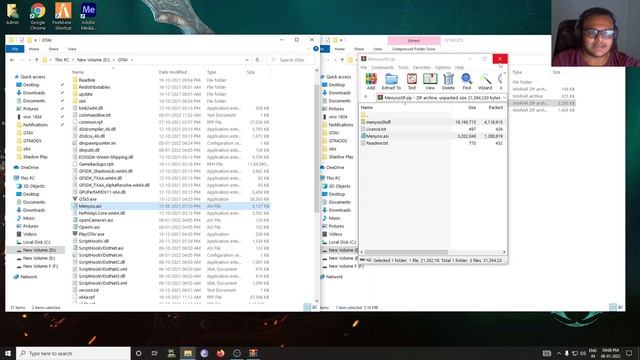Click New Volume (D:) in the GTAV breadcrumb
Image resolution: width=640 pixels, height=360 pixels.
(93, 60)
